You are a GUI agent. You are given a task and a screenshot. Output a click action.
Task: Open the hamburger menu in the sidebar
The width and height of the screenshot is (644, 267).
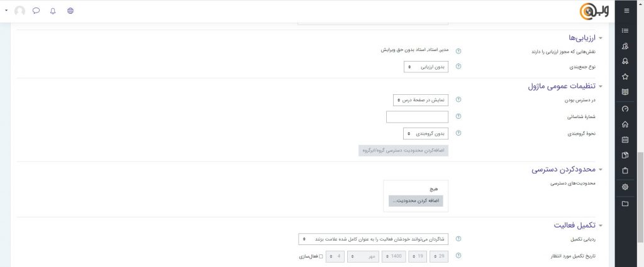pos(625,11)
